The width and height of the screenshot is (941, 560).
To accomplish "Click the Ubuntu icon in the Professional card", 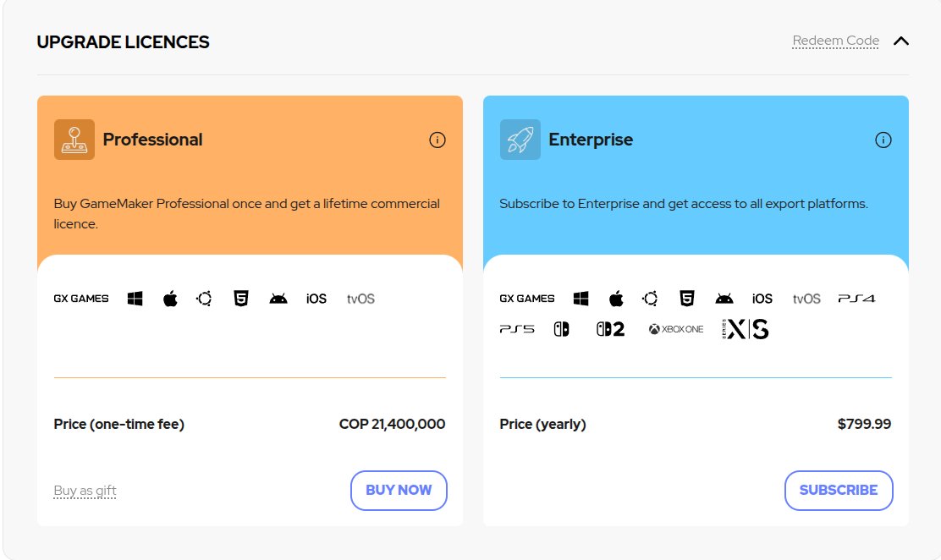I will click(204, 299).
